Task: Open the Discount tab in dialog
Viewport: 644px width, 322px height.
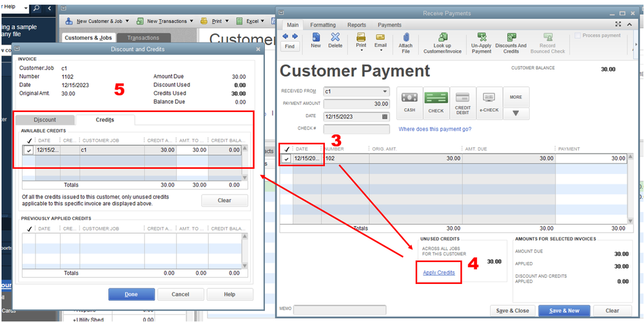Action: point(44,120)
